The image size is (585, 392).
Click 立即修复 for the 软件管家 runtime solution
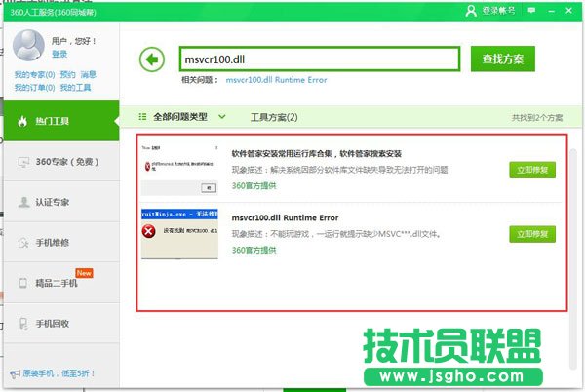coord(531,170)
